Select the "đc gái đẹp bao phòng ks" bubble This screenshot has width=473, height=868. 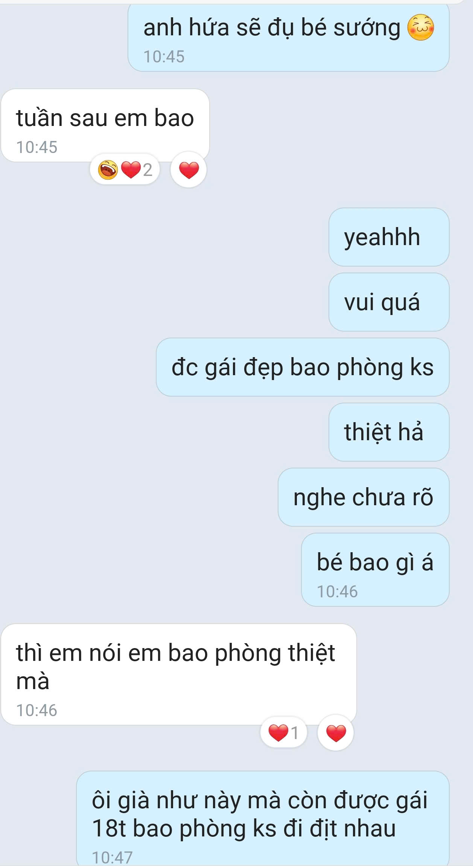tap(303, 367)
